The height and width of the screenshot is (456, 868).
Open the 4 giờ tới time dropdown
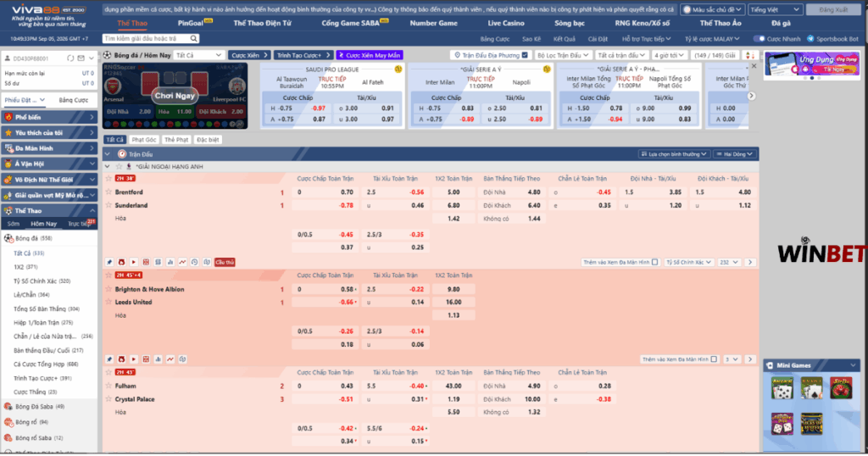tap(670, 55)
